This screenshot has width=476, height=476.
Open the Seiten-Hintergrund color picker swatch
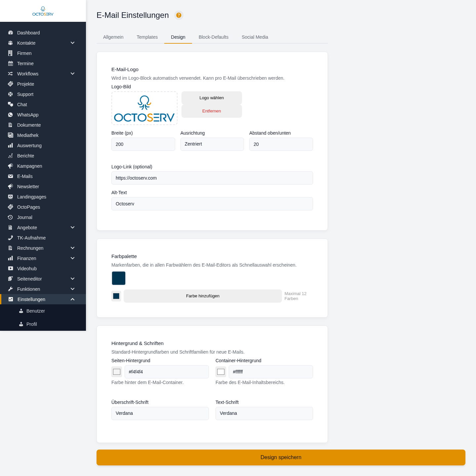click(117, 372)
